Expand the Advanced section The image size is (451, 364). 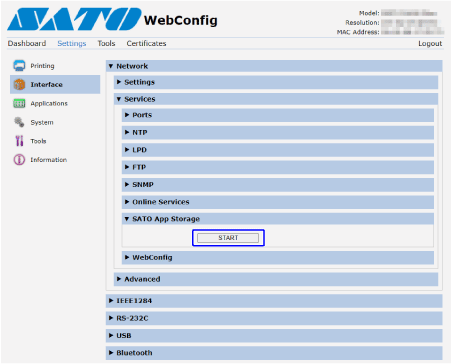pos(276,279)
